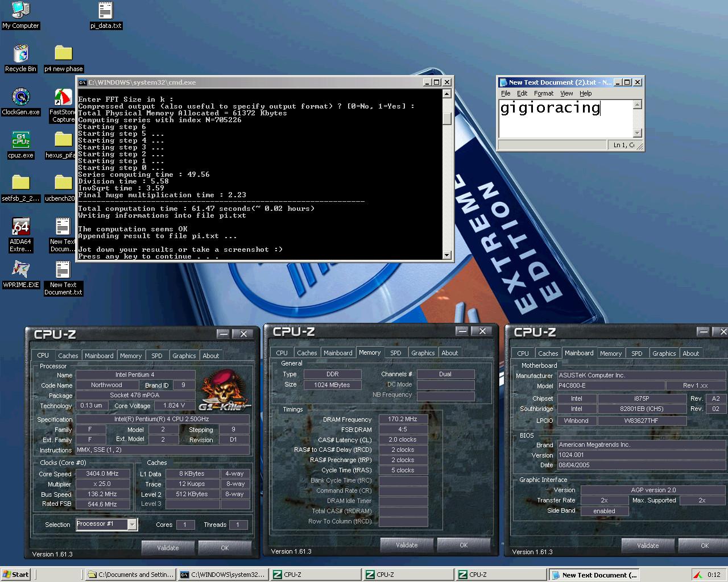Screen dimensions: 728x582
Task: Launch FastStone Capture shortcut
Action: tap(63, 106)
